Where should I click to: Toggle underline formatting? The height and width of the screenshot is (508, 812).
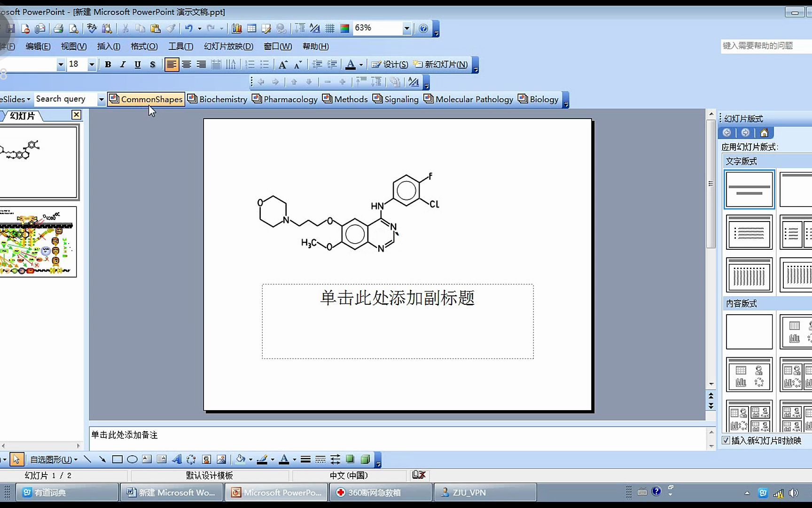(137, 64)
